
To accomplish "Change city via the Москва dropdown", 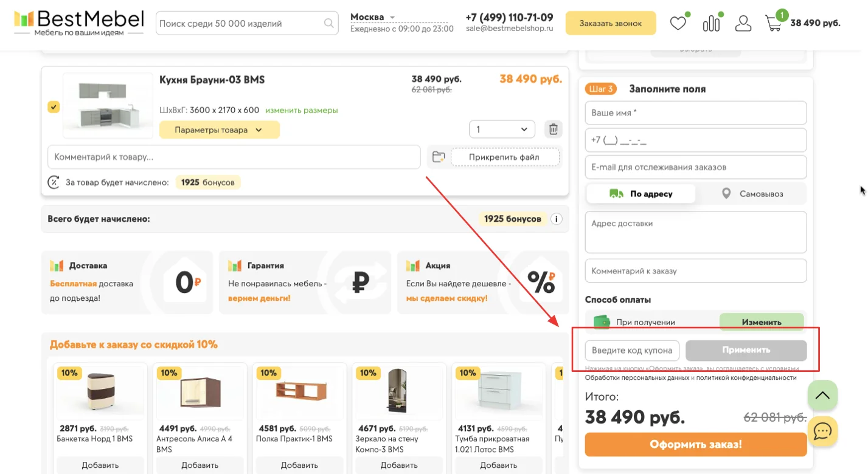I will point(372,17).
